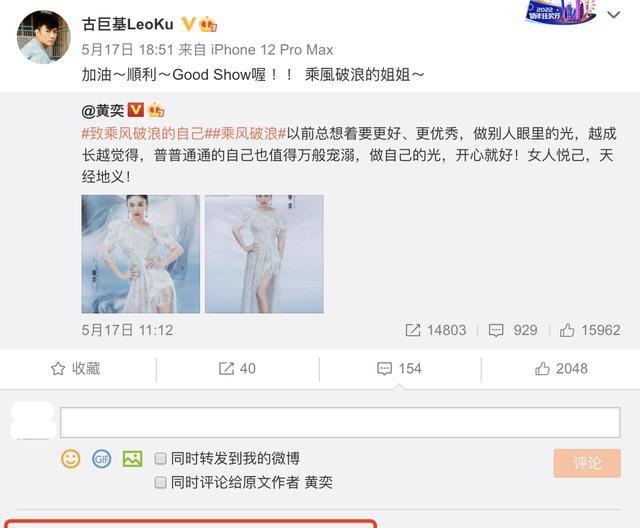
Task: Click the GIF insert icon
Action: pyautogui.click(x=101, y=459)
